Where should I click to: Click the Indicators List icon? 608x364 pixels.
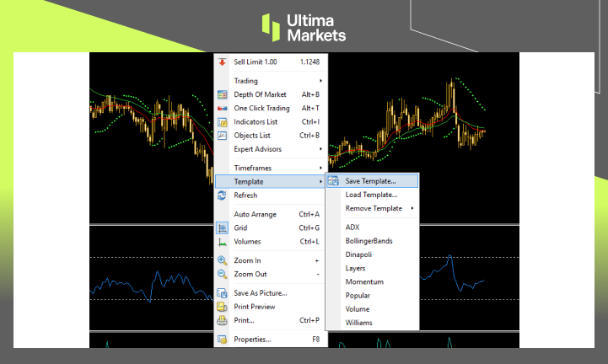click(x=222, y=122)
